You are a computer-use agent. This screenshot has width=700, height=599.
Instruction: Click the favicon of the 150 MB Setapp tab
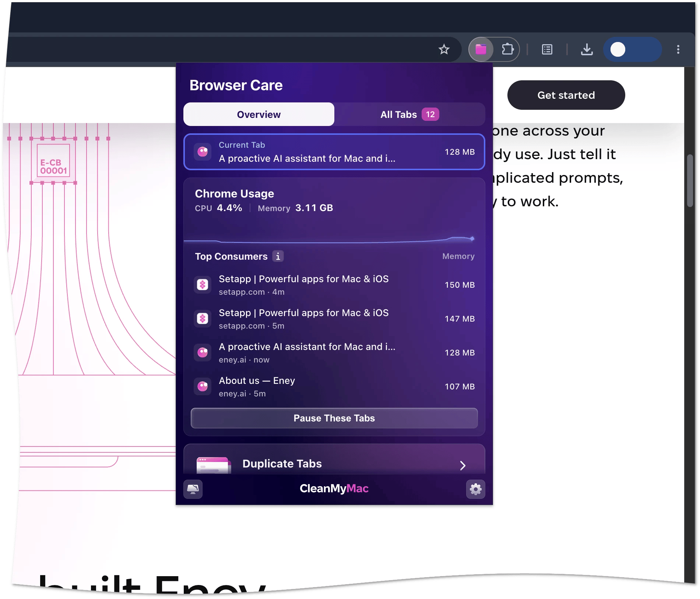(203, 285)
